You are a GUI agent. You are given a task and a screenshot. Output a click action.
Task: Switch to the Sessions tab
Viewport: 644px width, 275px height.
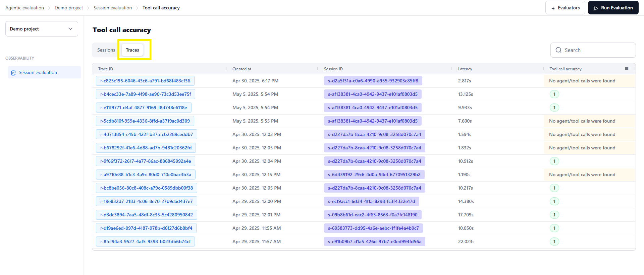[106, 50]
